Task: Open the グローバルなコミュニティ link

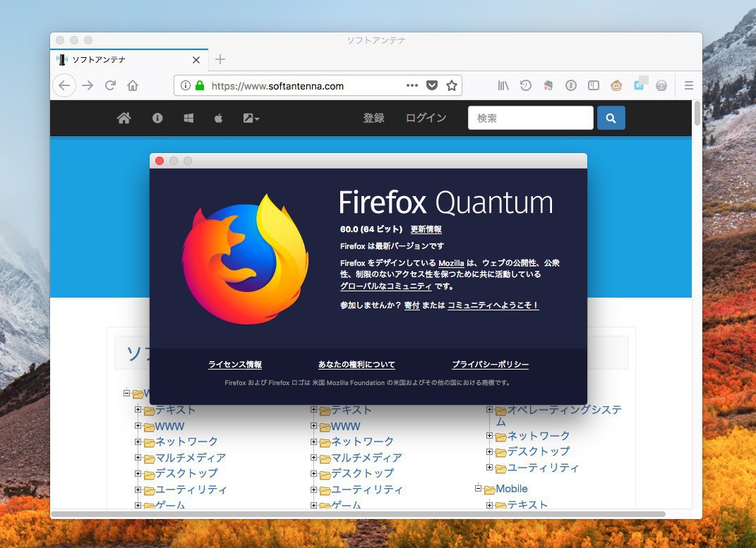Action: point(385,286)
